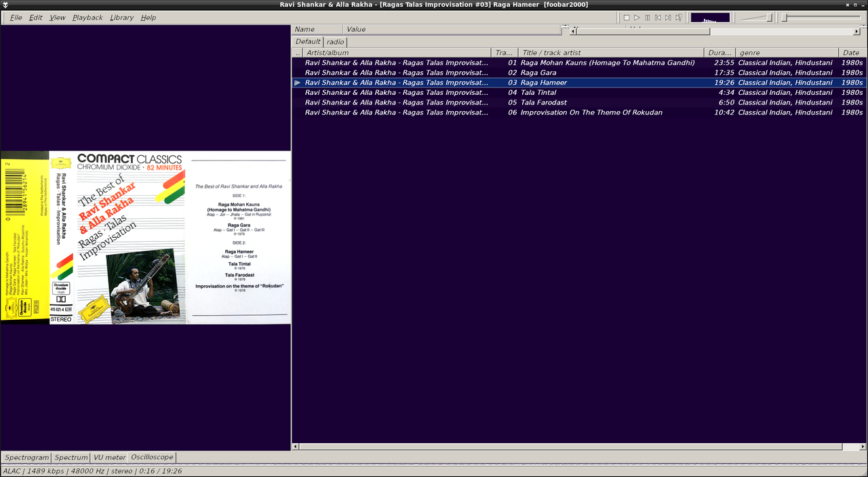
Task: Skip to the next track
Action: [668, 18]
